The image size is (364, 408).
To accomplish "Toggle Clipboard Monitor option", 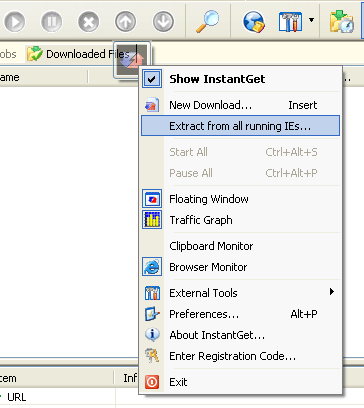I will (240, 246).
